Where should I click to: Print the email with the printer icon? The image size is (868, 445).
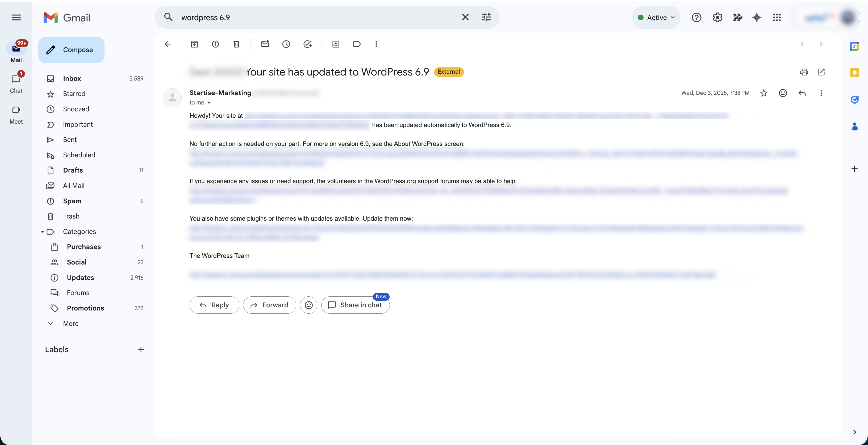click(x=804, y=72)
